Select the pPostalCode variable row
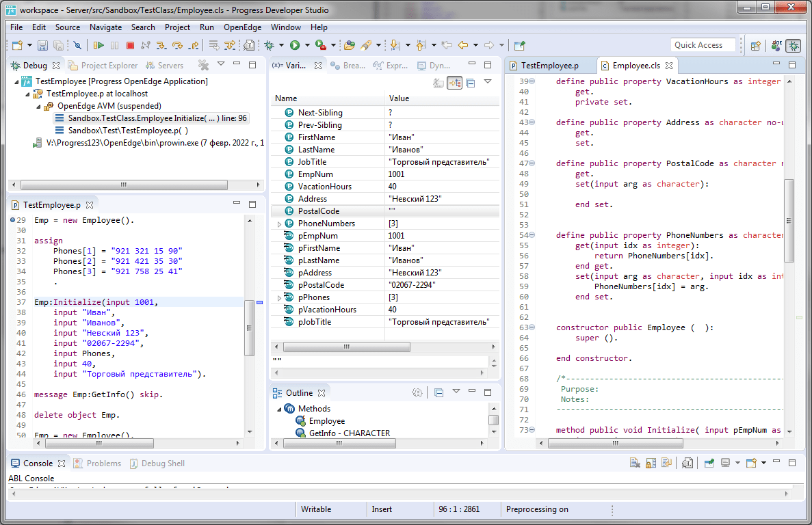 (385, 285)
